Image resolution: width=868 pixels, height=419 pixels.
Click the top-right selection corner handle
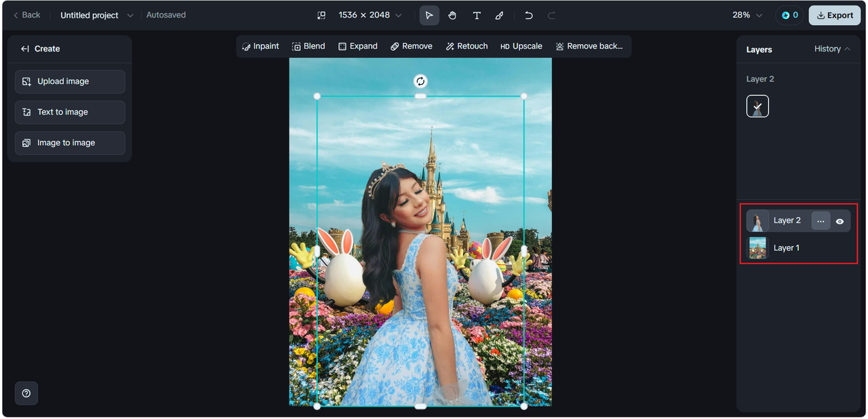[524, 96]
